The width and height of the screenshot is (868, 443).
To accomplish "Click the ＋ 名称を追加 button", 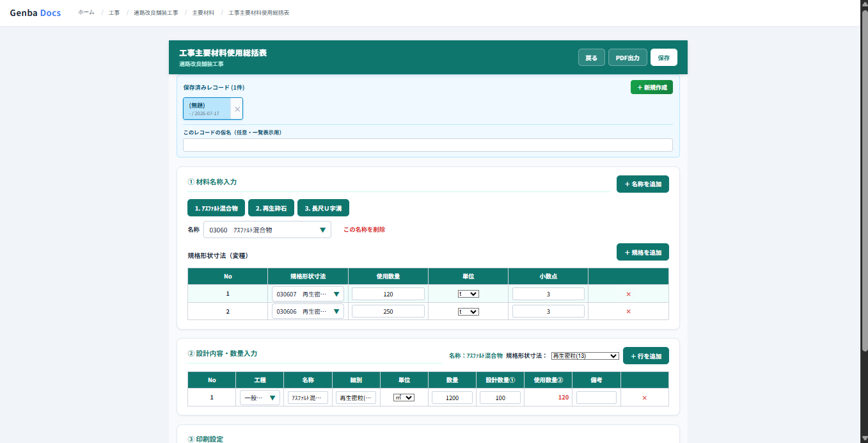I will [643, 184].
